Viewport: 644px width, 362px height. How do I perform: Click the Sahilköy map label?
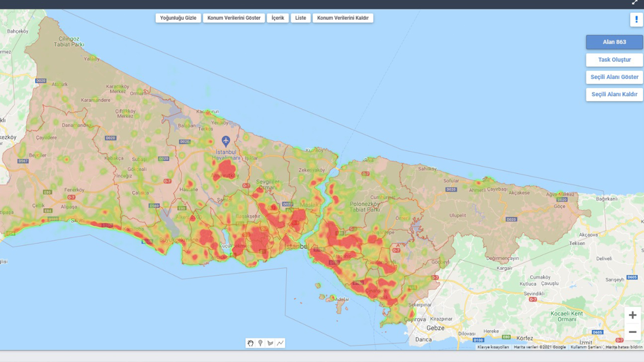(427, 169)
